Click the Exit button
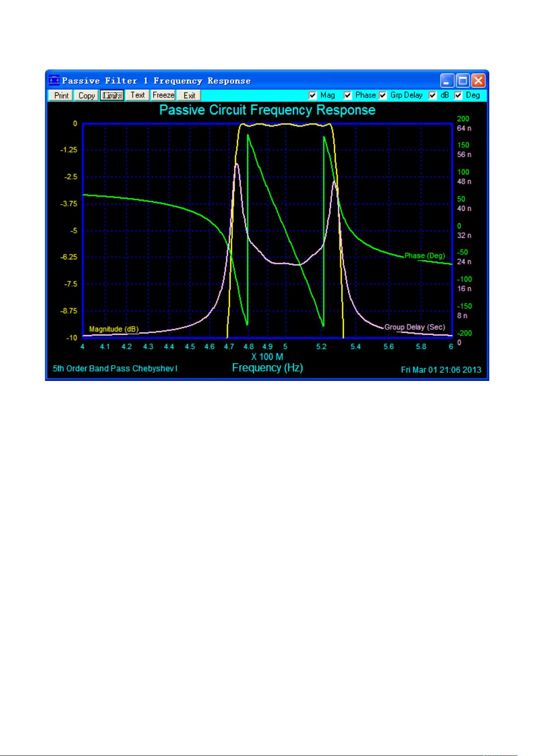Screen dimensions: 535x756 click(189, 96)
